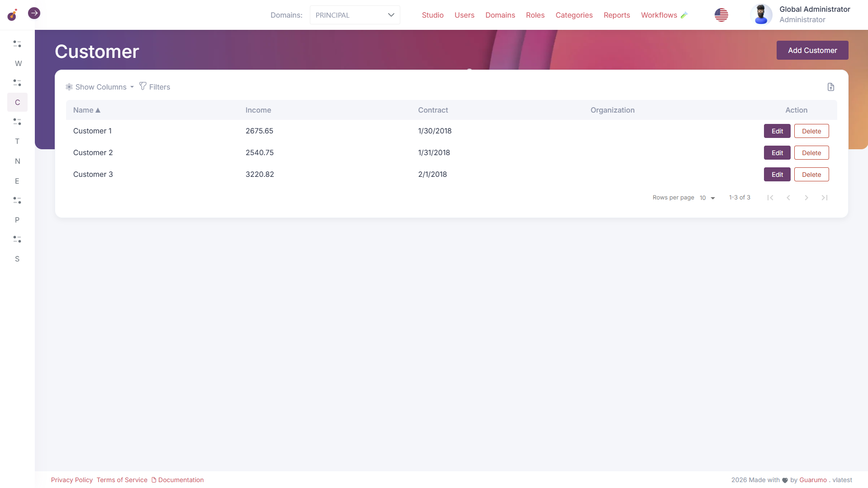
Task: Open the Documentation footer link
Action: pyautogui.click(x=180, y=480)
